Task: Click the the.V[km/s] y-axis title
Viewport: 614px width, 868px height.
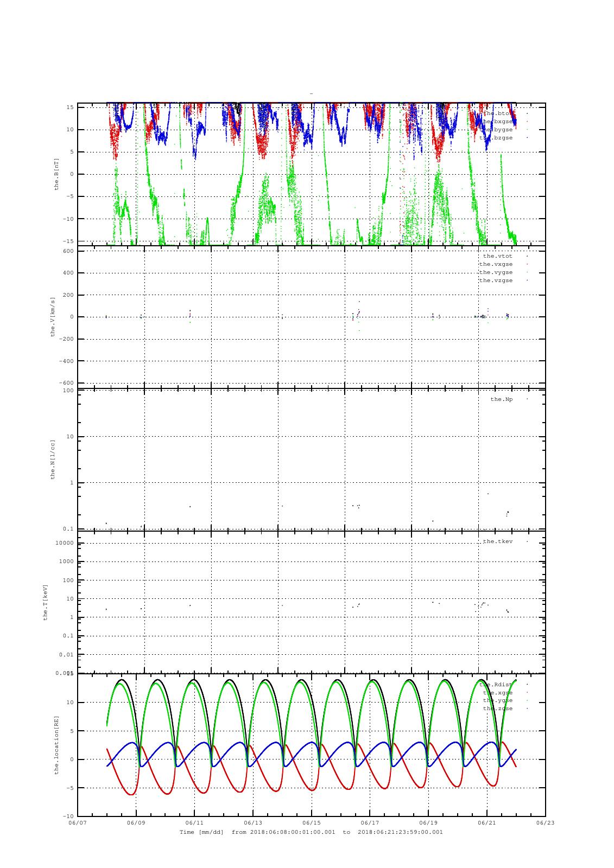Action: coord(53,317)
